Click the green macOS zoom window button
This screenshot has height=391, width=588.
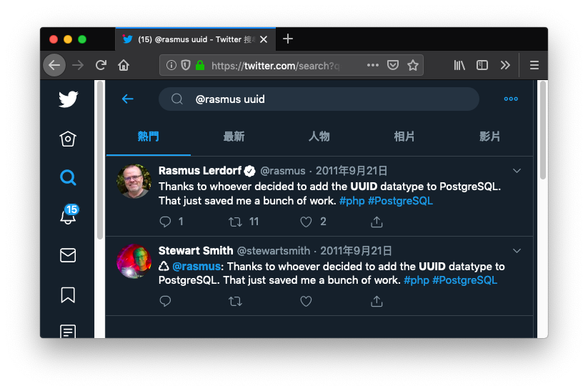coord(82,39)
